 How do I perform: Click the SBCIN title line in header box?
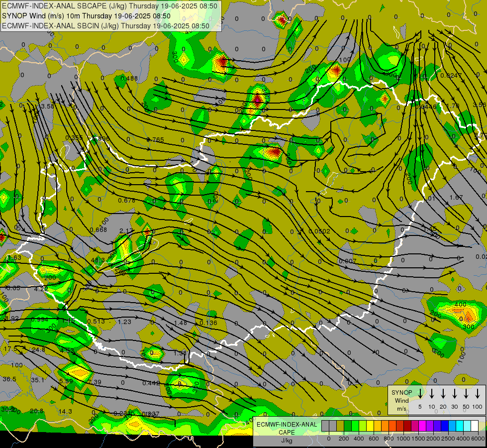coord(105,26)
